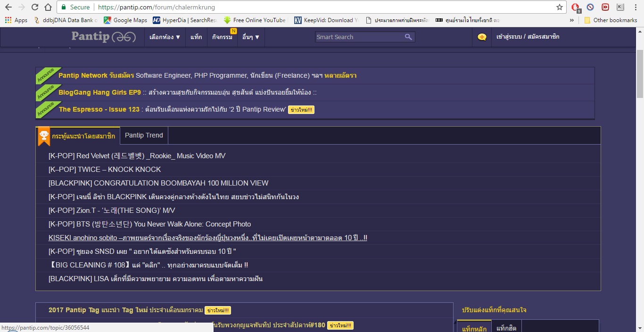Open the Other bookmarks folder
Viewport: 644px width, 332px height.
[611, 20]
